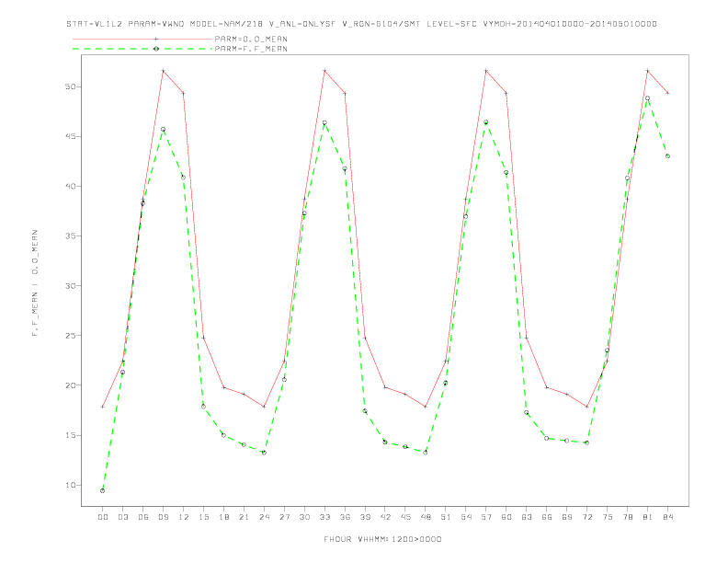
Task: Click x-axis tick label 72
Action: pos(586,517)
